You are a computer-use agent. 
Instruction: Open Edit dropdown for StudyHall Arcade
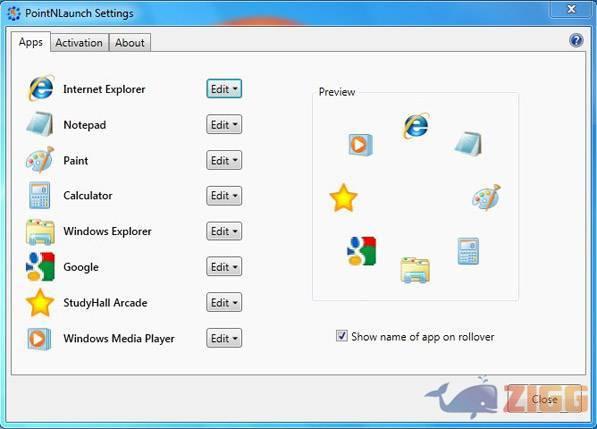click(224, 303)
